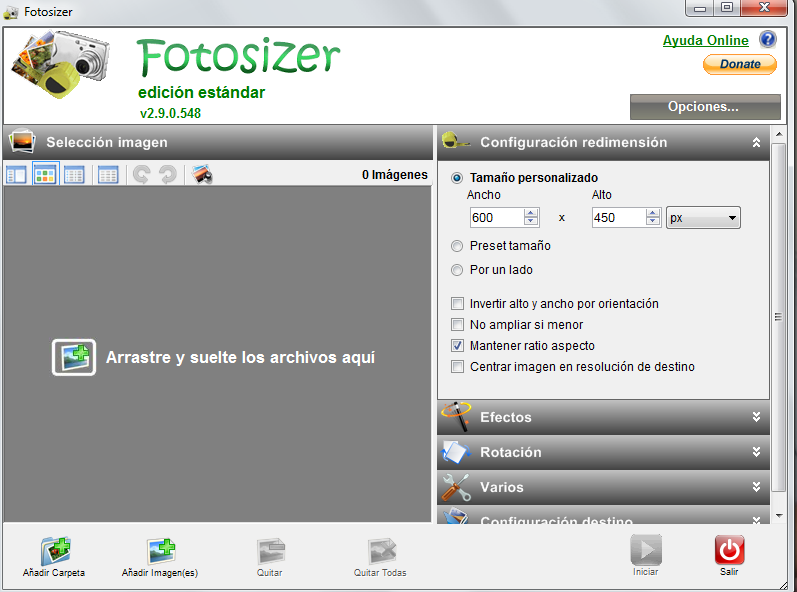The image size is (797, 592).
Task: Click the Opciones... button
Action: click(704, 106)
